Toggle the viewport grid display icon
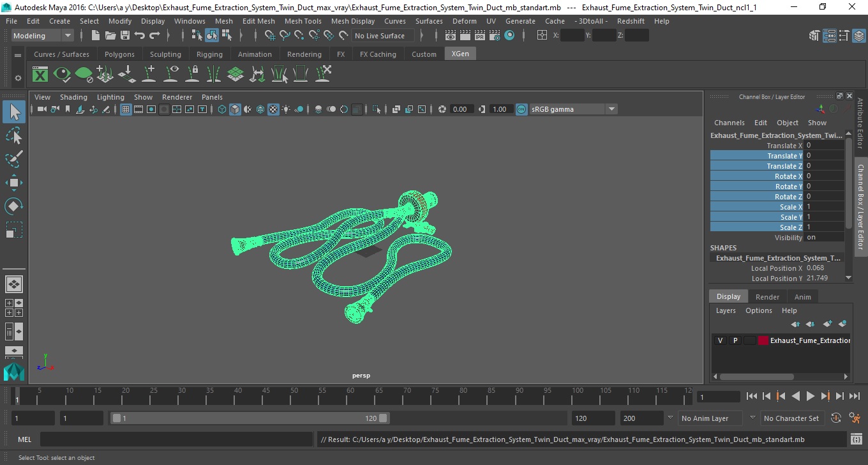 coord(126,109)
